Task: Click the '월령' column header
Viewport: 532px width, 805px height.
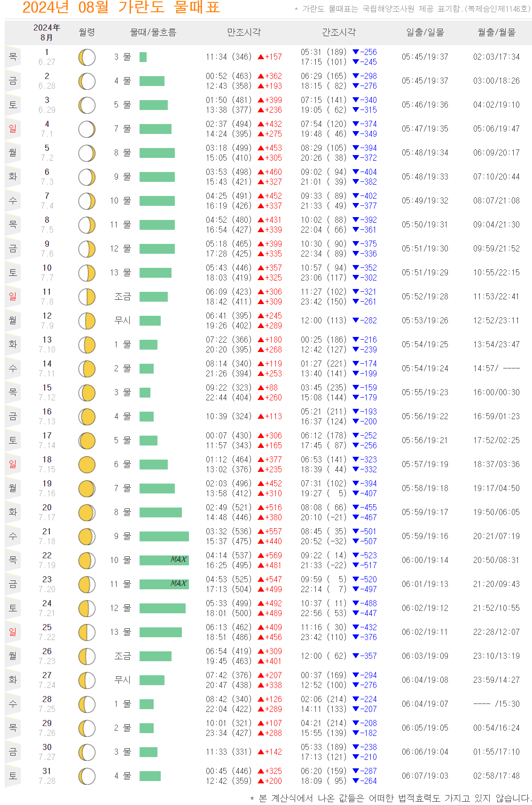Action: pos(87,32)
